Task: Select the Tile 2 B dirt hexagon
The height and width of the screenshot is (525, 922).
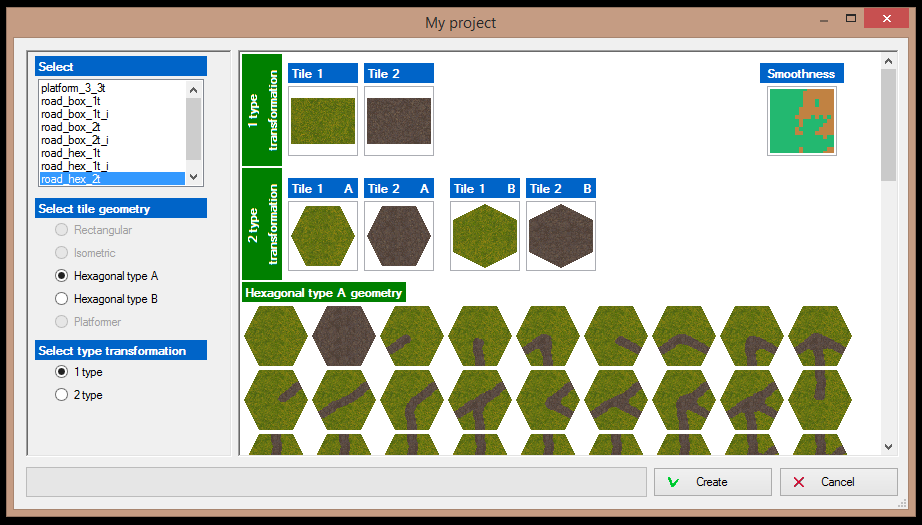Action: click(x=560, y=236)
